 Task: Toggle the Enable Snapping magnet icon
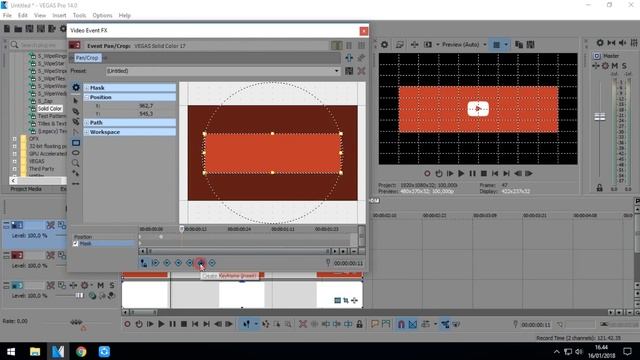[401, 324]
